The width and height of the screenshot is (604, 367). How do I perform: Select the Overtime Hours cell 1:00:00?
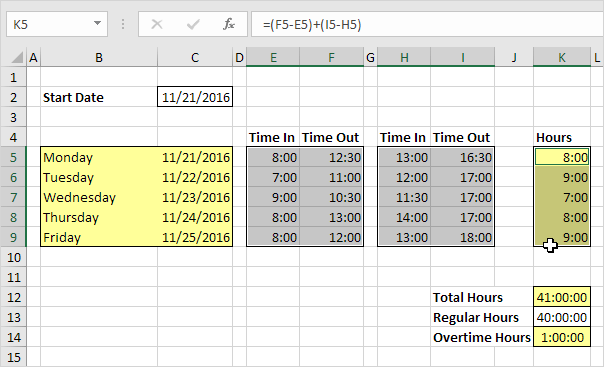click(562, 337)
